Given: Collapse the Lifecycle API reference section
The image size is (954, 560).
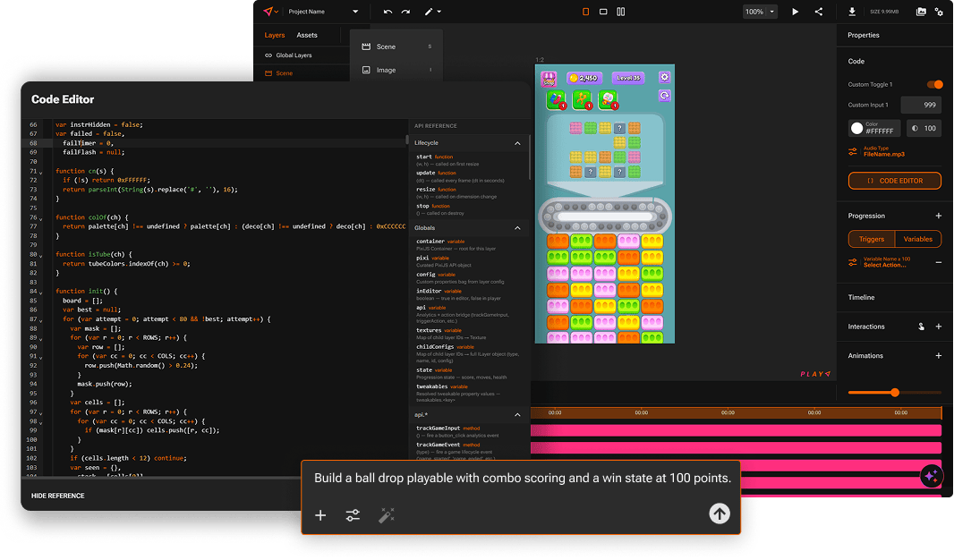Looking at the screenshot, I should click(518, 143).
